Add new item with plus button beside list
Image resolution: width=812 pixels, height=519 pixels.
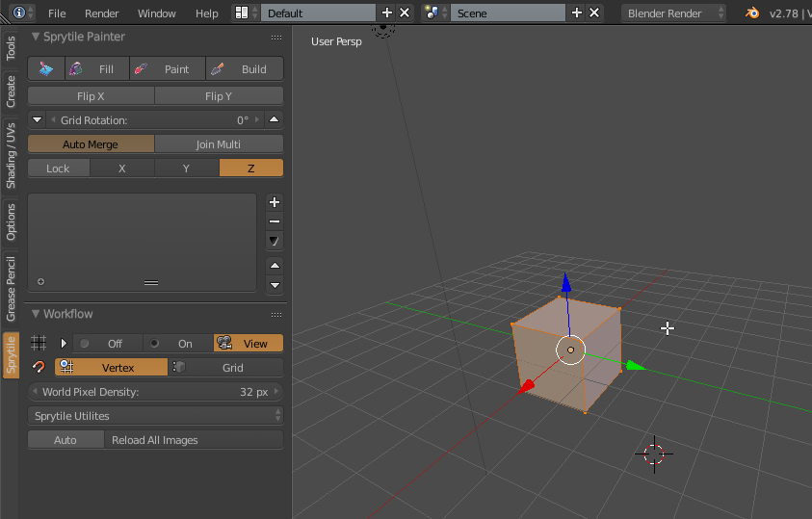(275, 202)
